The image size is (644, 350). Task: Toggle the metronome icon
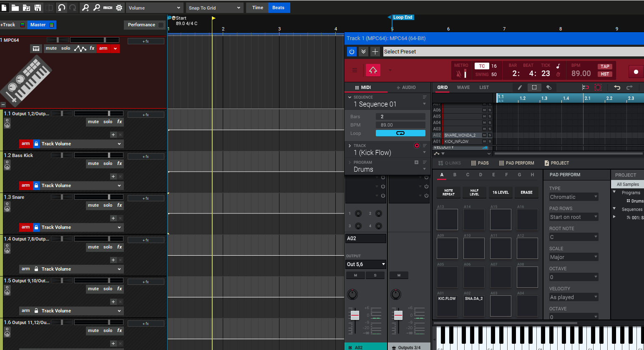[461, 74]
